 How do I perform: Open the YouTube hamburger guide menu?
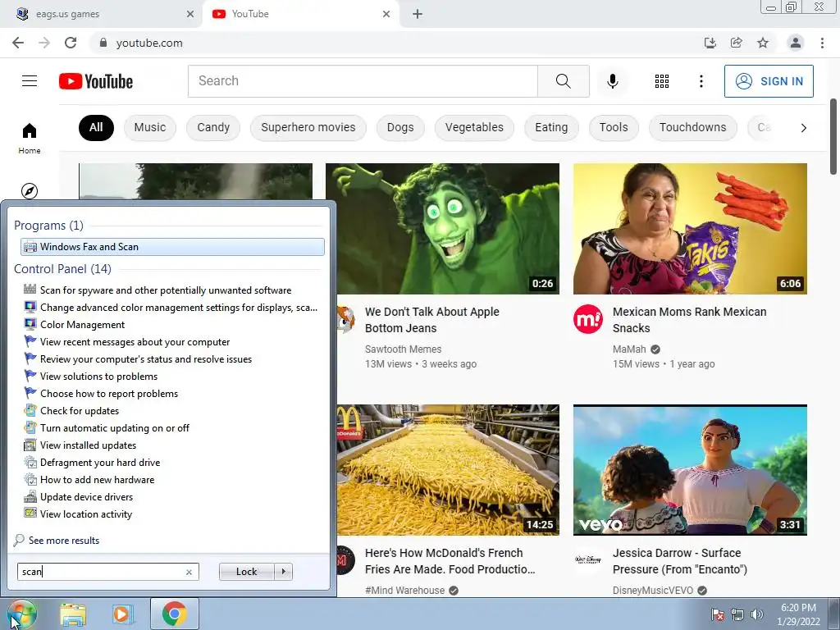(x=30, y=81)
